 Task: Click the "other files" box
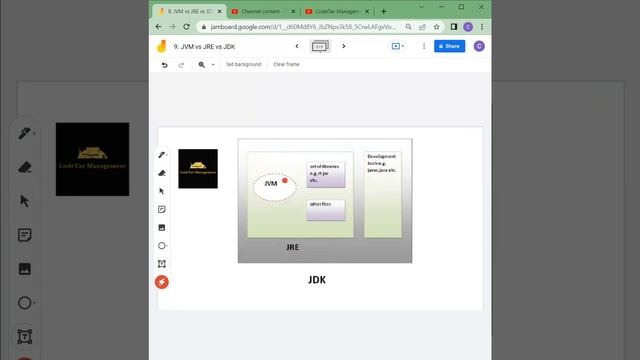[326, 210]
